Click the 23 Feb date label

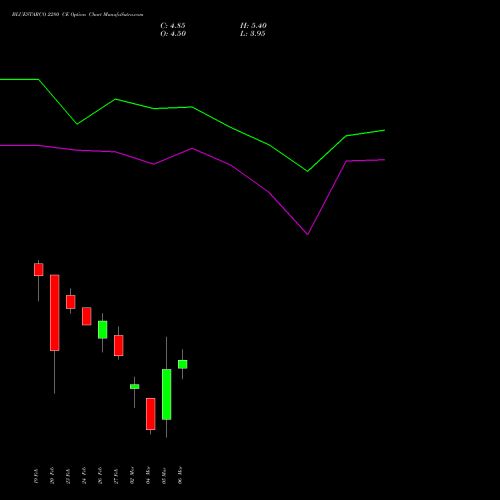(x=68, y=476)
